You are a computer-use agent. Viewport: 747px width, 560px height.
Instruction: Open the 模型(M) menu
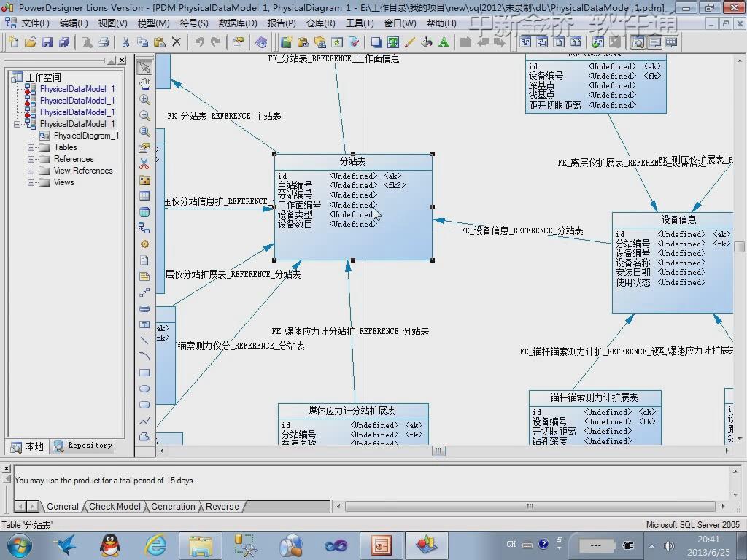[x=153, y=23]
